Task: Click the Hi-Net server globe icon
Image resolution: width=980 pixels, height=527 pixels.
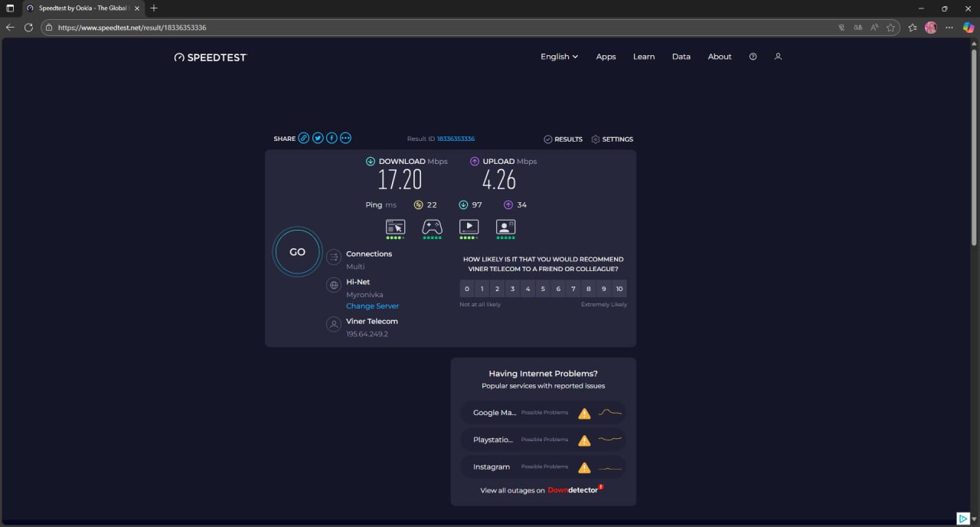Action: [x=334, y=285]
